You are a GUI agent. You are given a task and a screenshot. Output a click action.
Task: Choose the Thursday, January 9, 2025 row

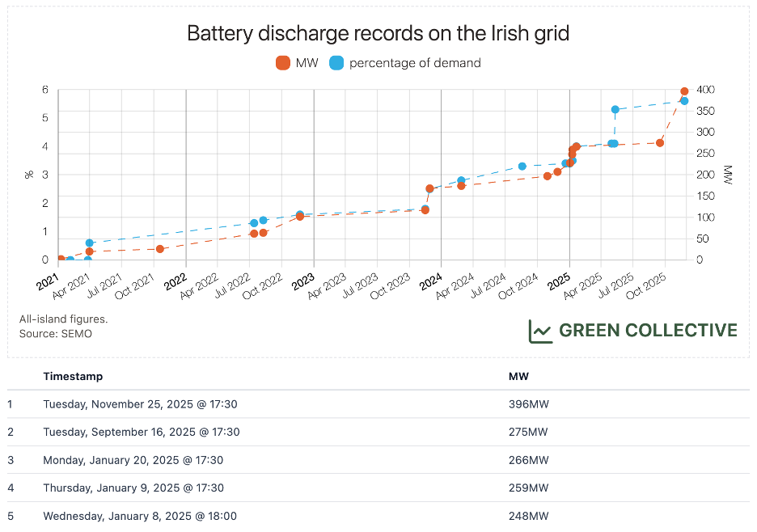133,488
